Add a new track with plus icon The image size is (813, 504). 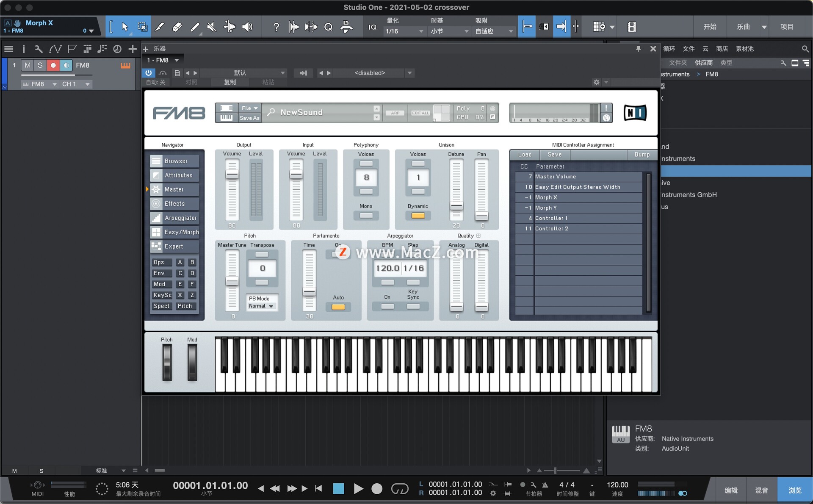click(133, 49)
